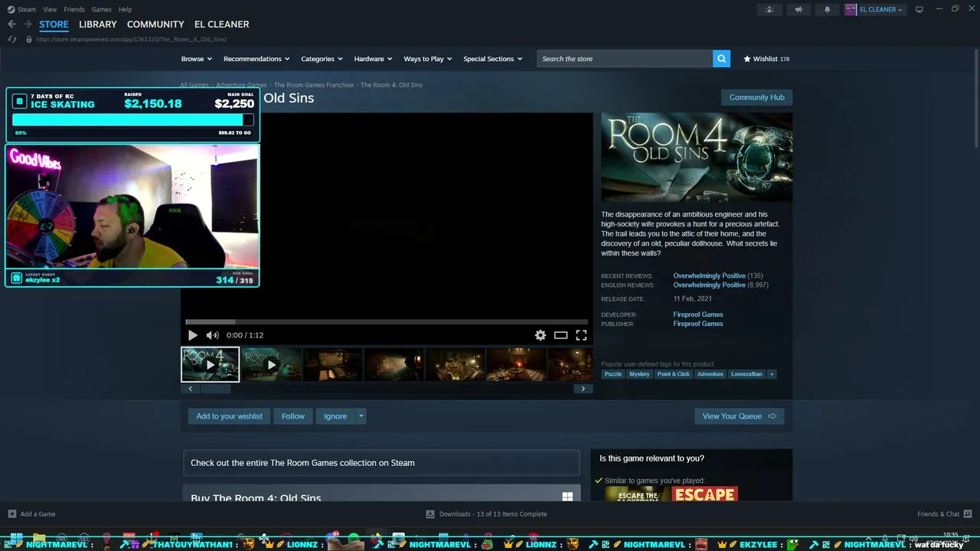Open the Friends menu
The image size is (980, 551).
pyautogui.click(x=74, y=9)
